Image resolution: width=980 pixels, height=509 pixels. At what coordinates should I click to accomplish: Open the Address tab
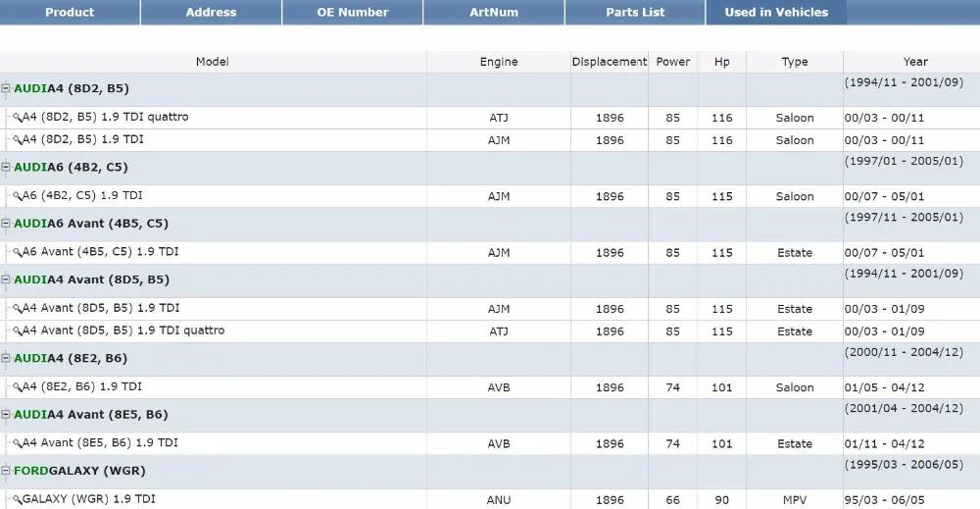click(212, 12)
